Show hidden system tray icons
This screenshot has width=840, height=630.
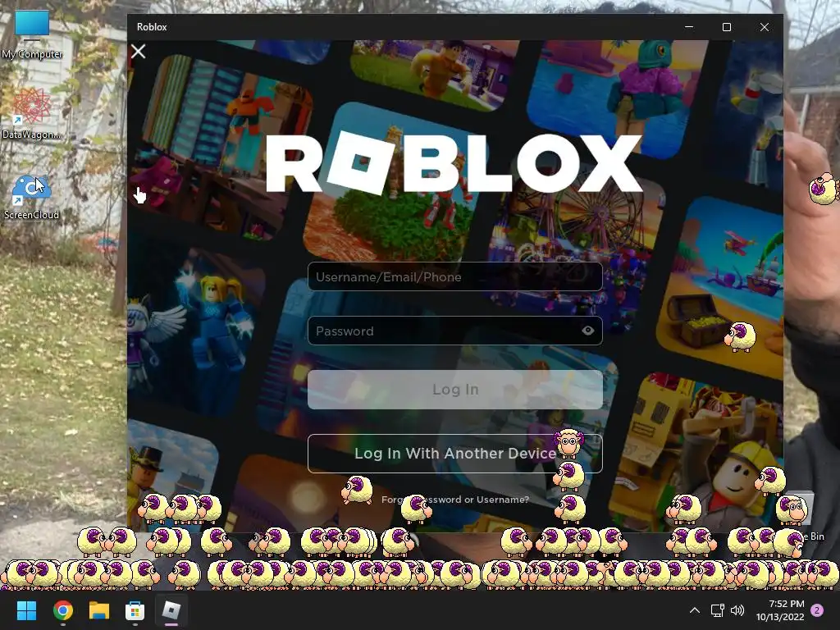[x=694, y=610]
